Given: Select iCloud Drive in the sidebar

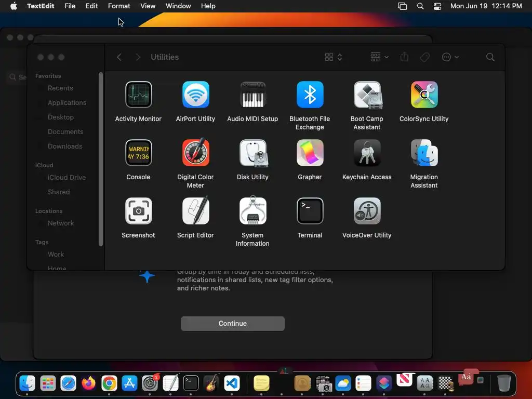Looking at the screenshot, I should (x=66, y=178).
